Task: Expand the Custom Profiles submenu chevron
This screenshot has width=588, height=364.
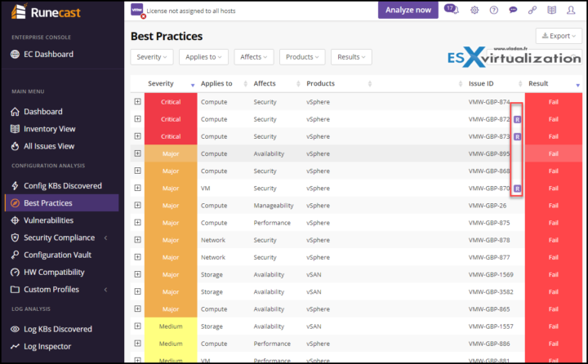Action: [105, 290]
